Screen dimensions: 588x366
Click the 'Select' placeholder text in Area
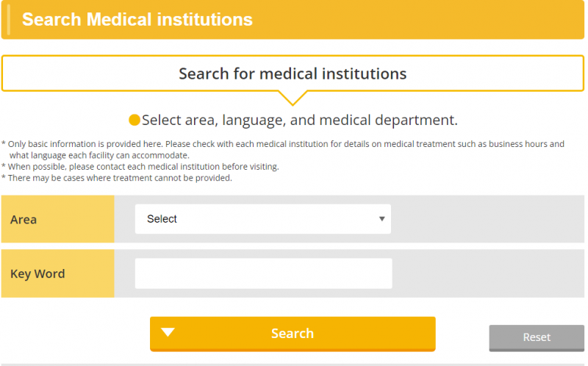[x=162, y=219]
